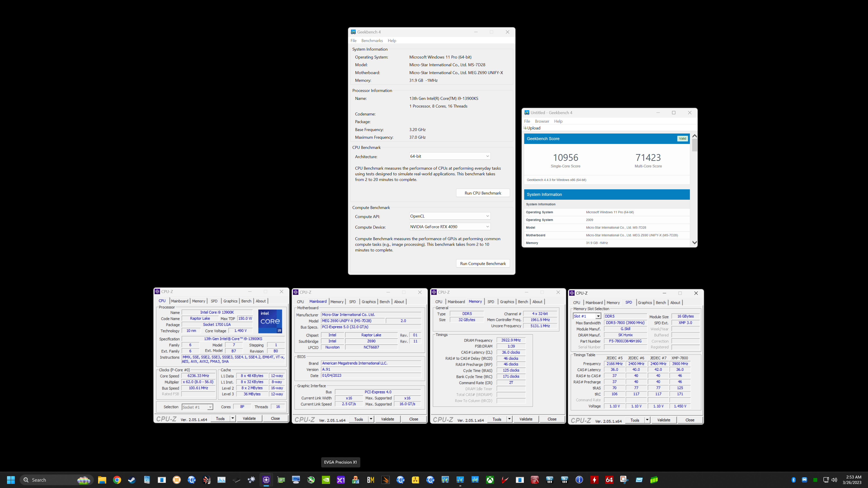Viewport: 868px width, 488px height.
Task: Click Part Number F5-7800J3646H16G field
Action: click(x=625, y=341)
